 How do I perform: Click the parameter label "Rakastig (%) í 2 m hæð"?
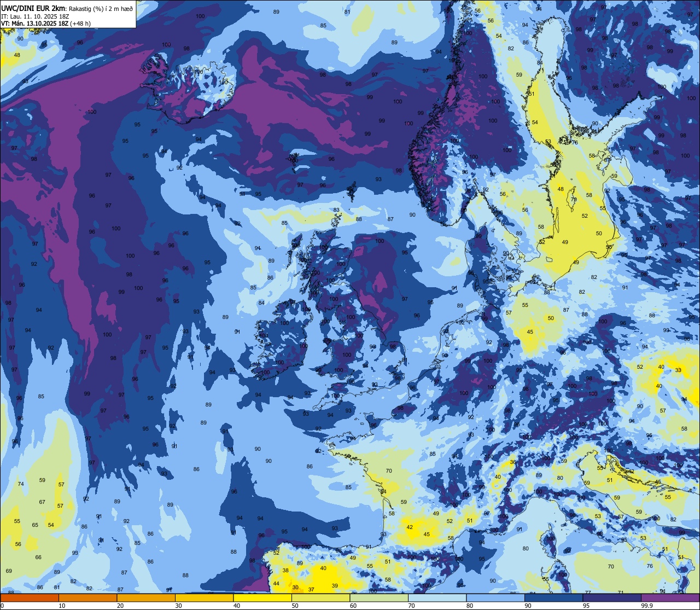100,8
